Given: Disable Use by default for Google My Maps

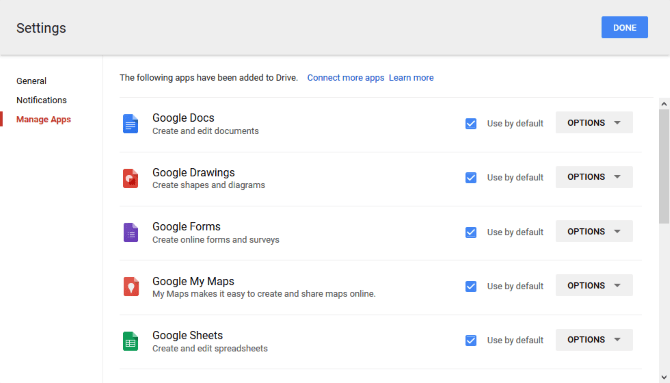Looking at the screenshot, I should pos(470,286).
